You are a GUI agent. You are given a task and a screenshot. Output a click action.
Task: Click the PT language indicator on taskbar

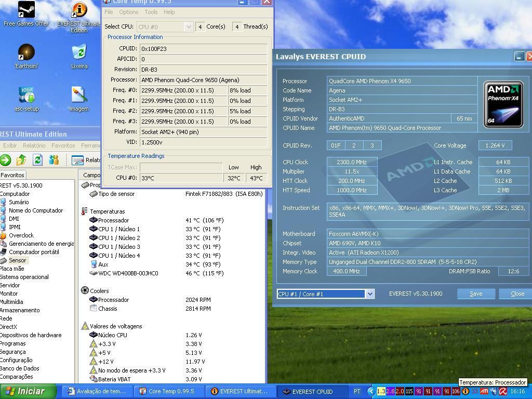pos(357,391)
